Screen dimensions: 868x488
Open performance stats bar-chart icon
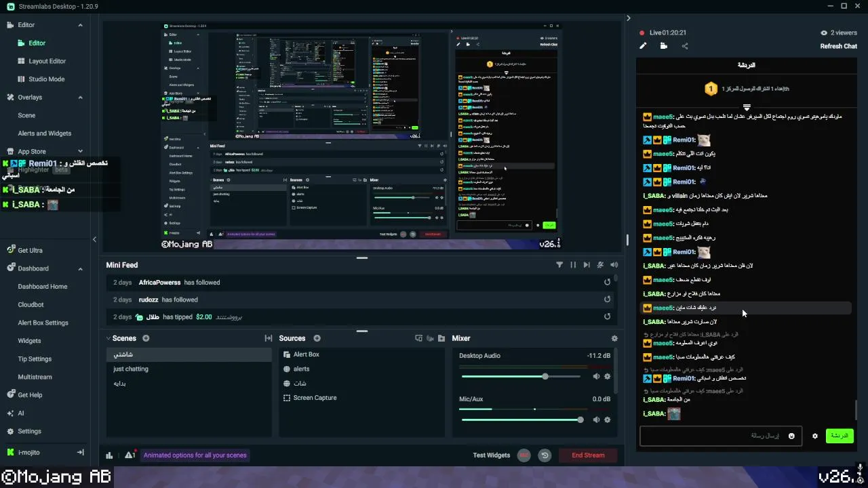pyautogui.click(x=109, y=455)
